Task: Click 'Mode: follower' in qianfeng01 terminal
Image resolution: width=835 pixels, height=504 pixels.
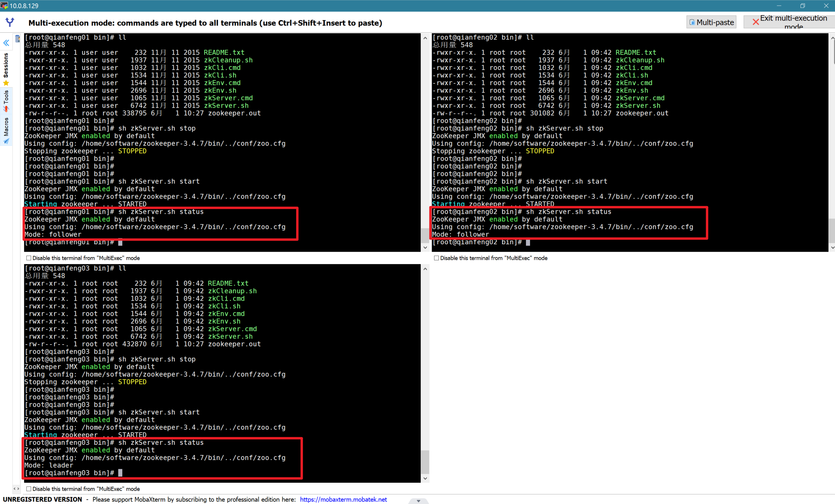Action: point(53,234)
